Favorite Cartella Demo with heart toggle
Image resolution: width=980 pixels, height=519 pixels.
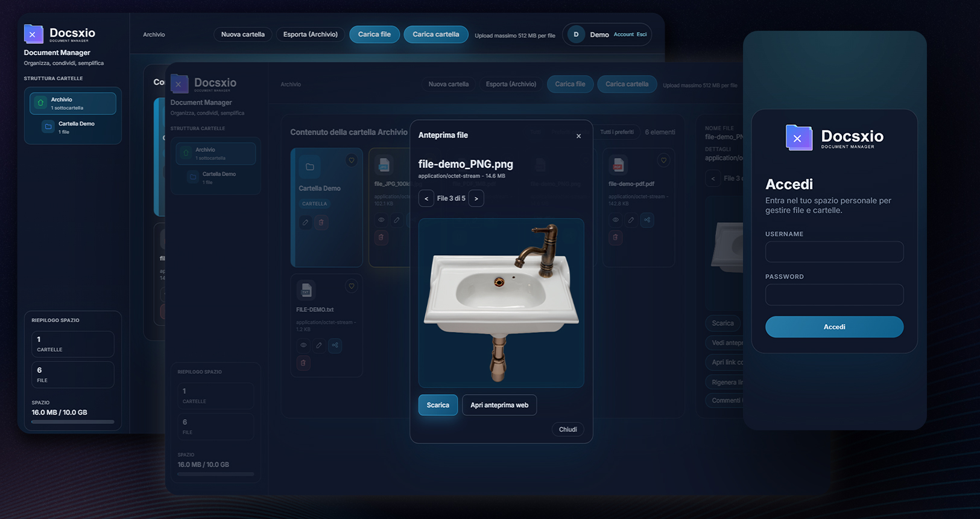[x=352, y=161]
